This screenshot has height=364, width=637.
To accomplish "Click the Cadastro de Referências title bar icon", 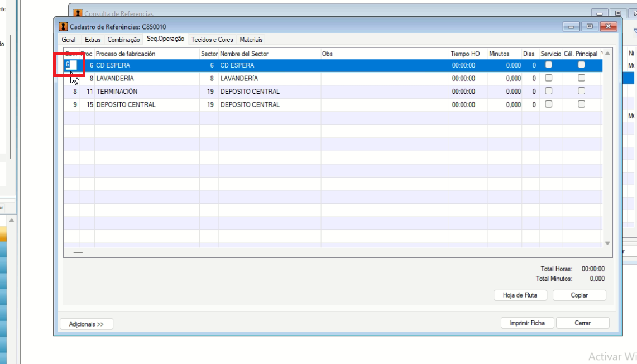I will pyautogui.click(x=63, y=27).
